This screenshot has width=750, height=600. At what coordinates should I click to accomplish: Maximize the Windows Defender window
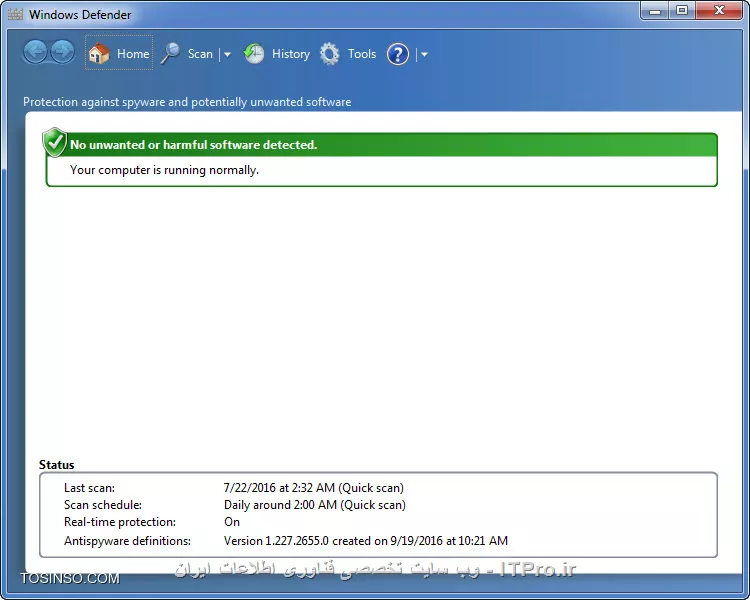[682, 11]
